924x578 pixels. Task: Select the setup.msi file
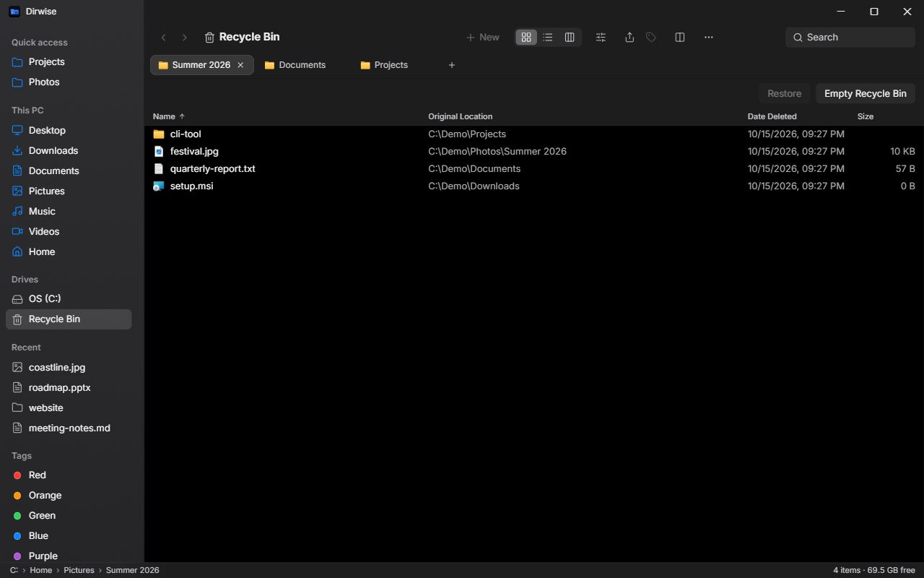[x=534, y=186]
